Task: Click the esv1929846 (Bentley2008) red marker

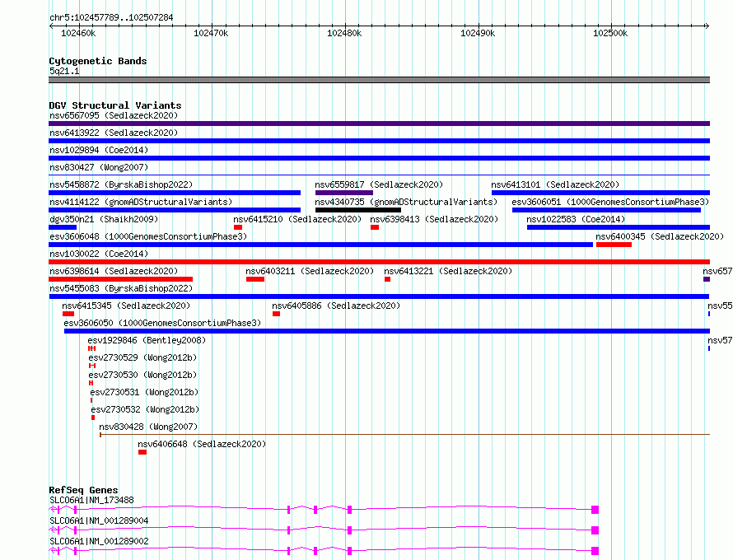Action: [x=91, y=348]
